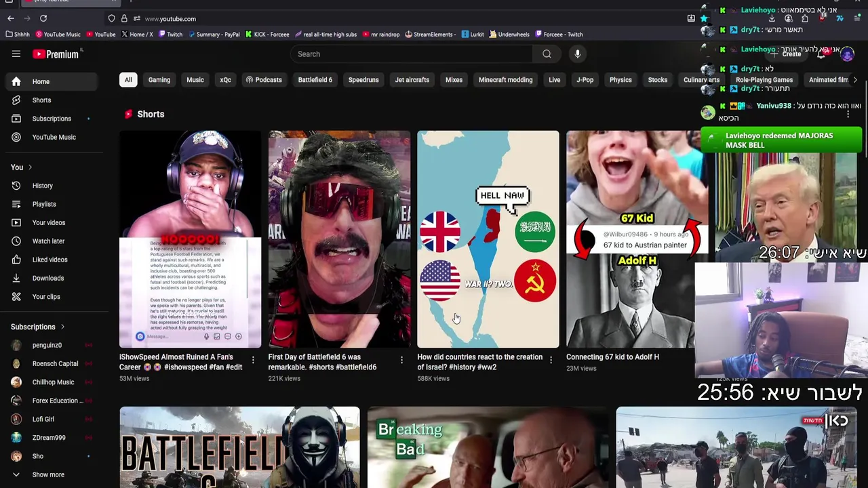Click the browser address bar URL
Viewport: 868px width, 488px height.
tap(170, 19)
